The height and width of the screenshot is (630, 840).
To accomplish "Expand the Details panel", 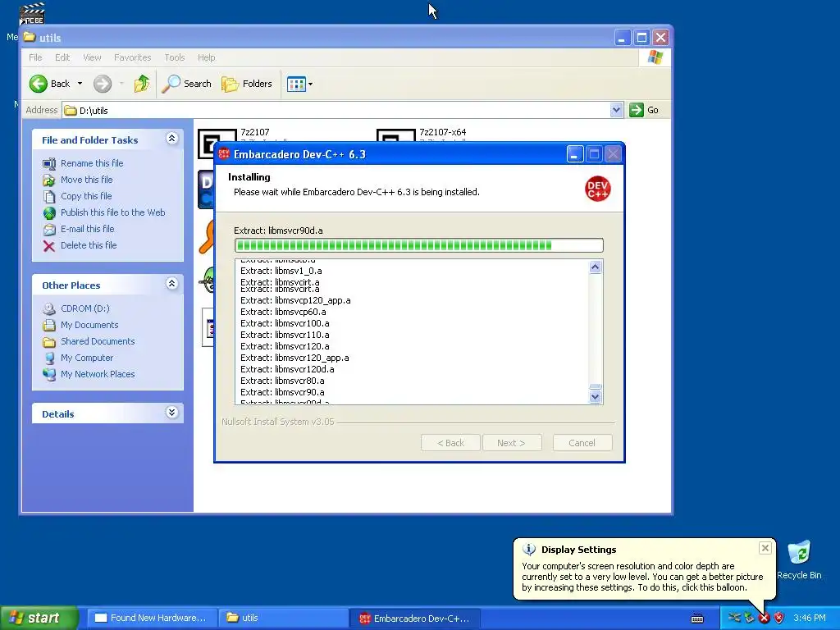I will pyautogui.click(x=172, y=413).
